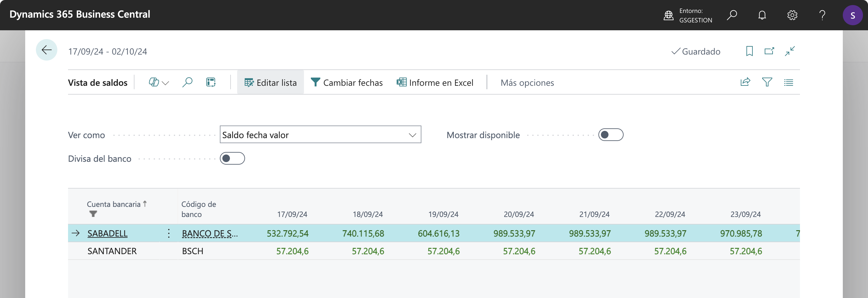Open the help question mark
The width and height of the screenshot is (868, 298).
822,15
